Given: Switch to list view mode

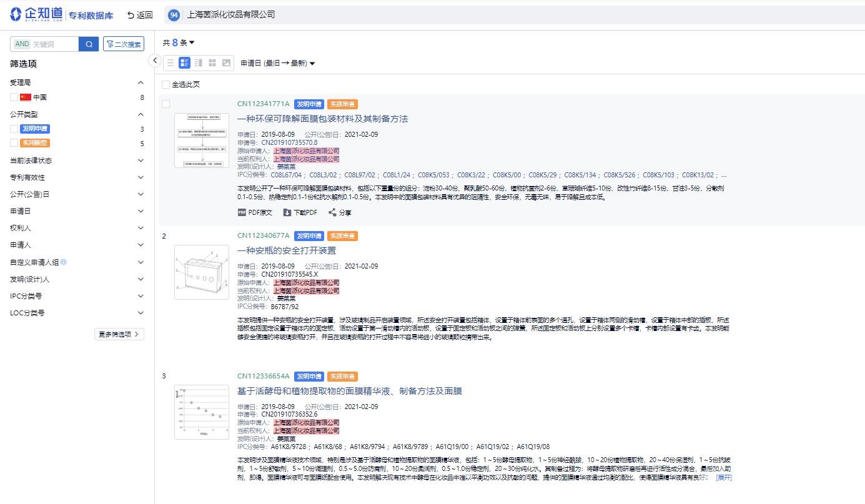Looking at the screenshot, I should click(x=171, y=62).
